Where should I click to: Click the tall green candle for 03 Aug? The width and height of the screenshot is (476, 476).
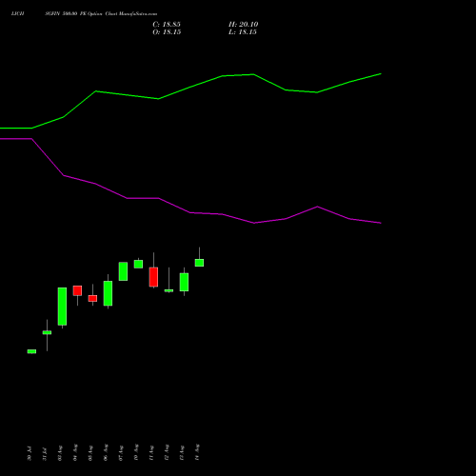pyautogui.click(x=62, y=307)
